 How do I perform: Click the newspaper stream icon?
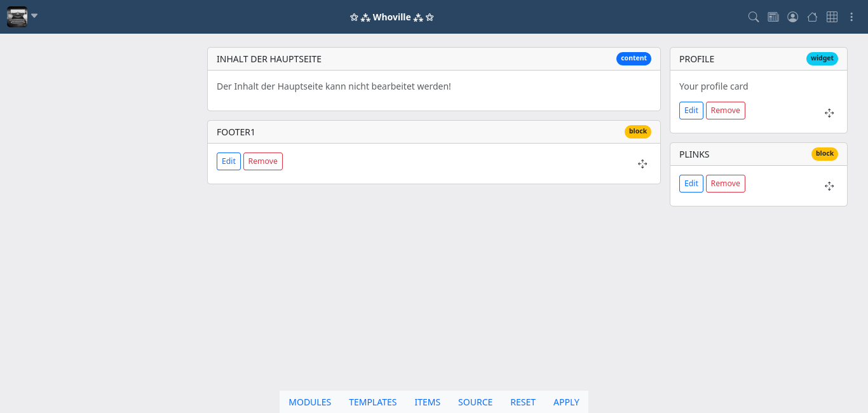click(x=773, y=17)
